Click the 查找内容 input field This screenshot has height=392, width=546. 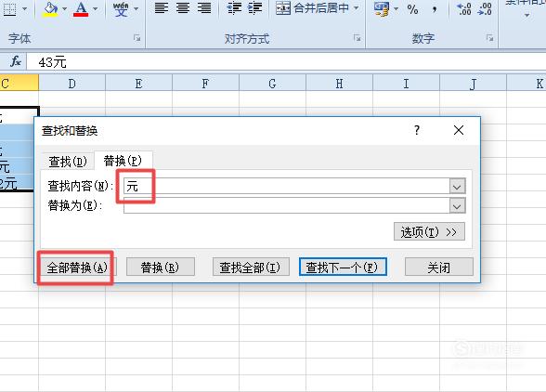pyautogui.click(x=287, y=186)
